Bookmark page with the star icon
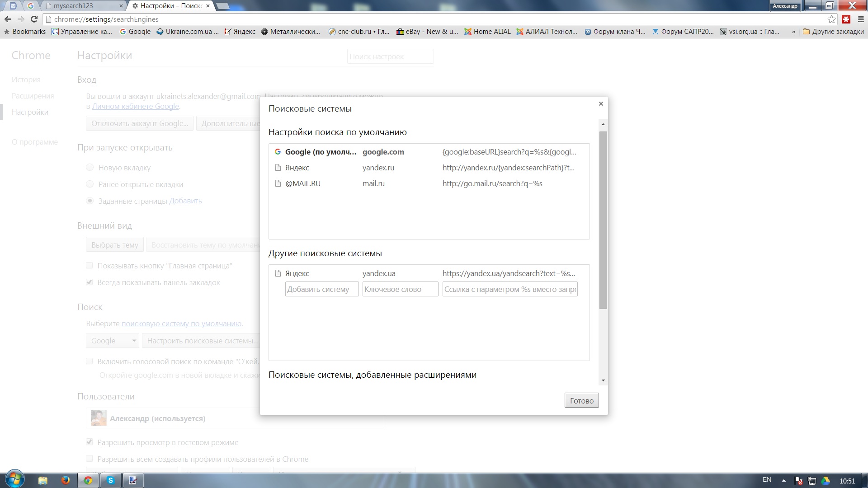 [831, 19]
